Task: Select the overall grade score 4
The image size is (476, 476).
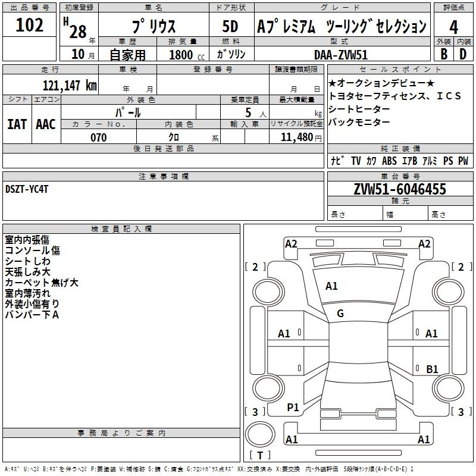Action: 453,27
